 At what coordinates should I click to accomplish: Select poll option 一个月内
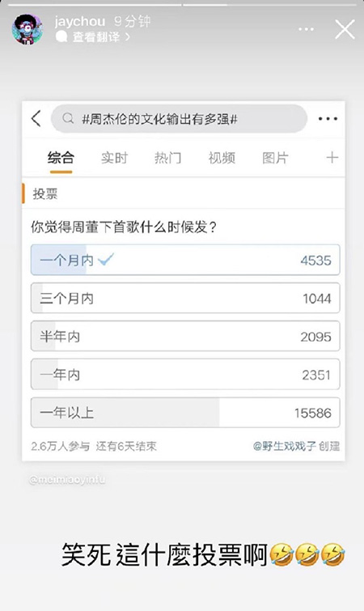[185, 260]
